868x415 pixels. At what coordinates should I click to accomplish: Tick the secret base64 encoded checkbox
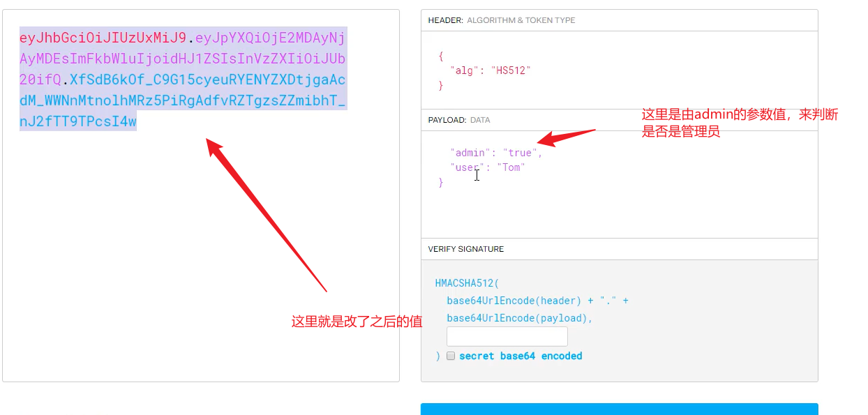point(451,356)
